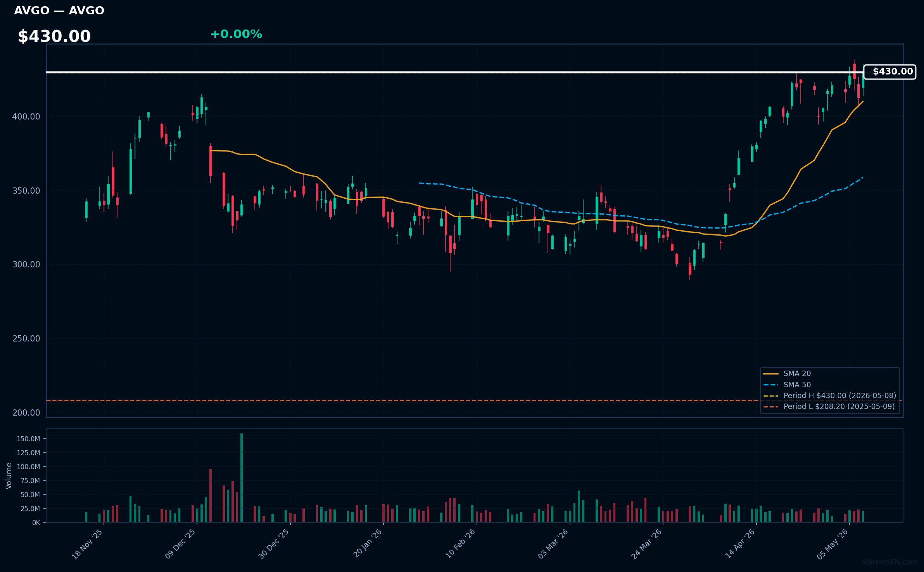Click the Volume axis title
924x572 pixels.
pyautogui.click(x=9, y=476)
